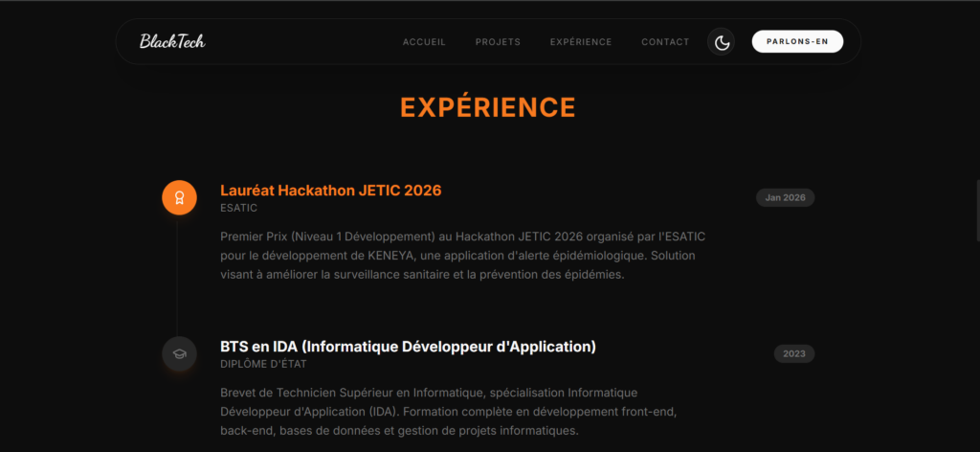The width and height of the screenshot is (980, 452).
Task: Click the Parlons-en button
Action: 797,41
